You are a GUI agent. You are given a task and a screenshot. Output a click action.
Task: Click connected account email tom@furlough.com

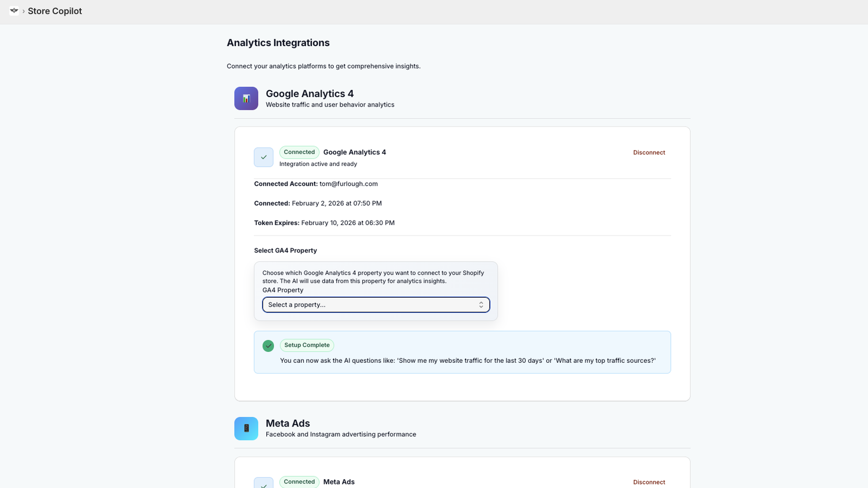348,184
